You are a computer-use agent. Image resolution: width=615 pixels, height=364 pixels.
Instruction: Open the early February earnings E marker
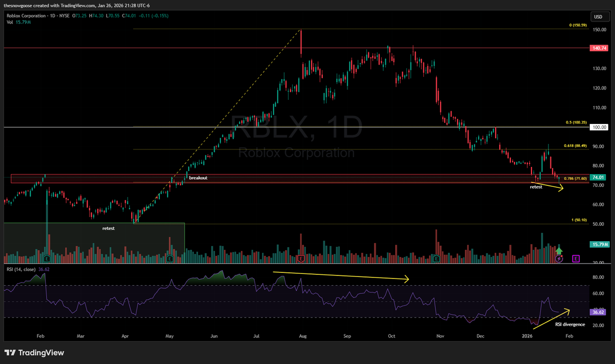pyautogui.click(x=47, y=259)
